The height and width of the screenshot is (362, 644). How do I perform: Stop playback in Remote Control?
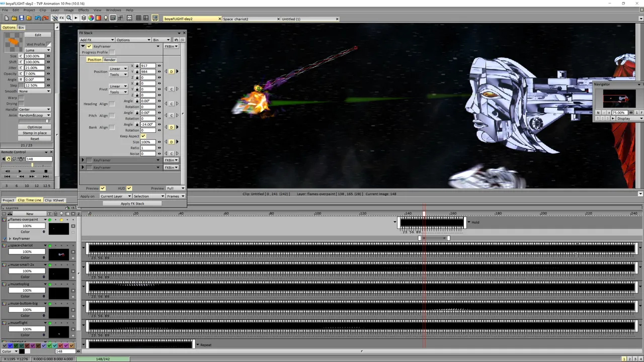coord(46,171)
